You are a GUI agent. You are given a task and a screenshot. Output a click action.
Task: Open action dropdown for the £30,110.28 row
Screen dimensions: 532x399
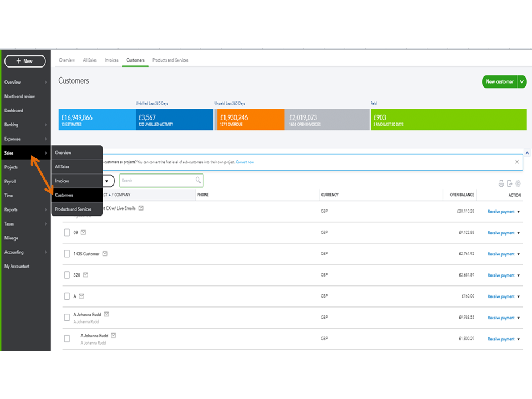pyautogui.click(x=519, y=212)
